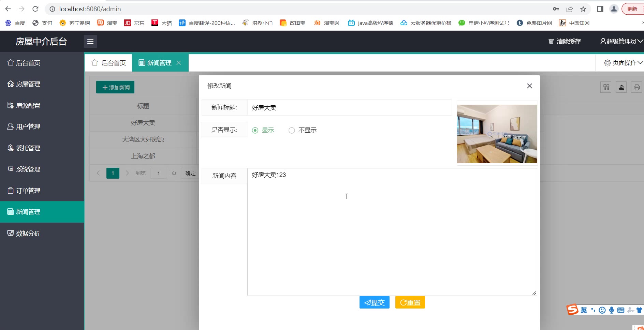Close the 新闻管理 tab with X

179,63
